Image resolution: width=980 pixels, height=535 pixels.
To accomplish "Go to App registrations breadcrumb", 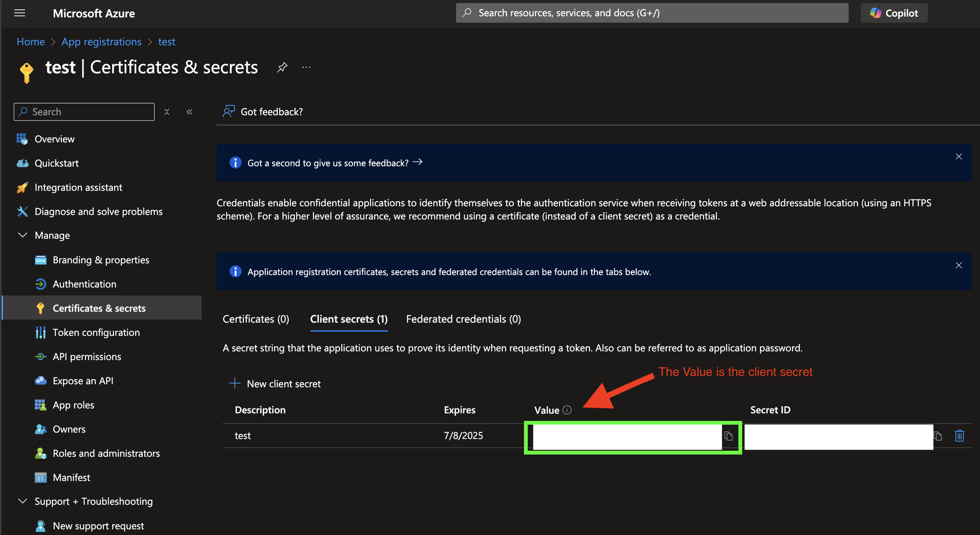I will pyautogui.click(x=101, y=42).
